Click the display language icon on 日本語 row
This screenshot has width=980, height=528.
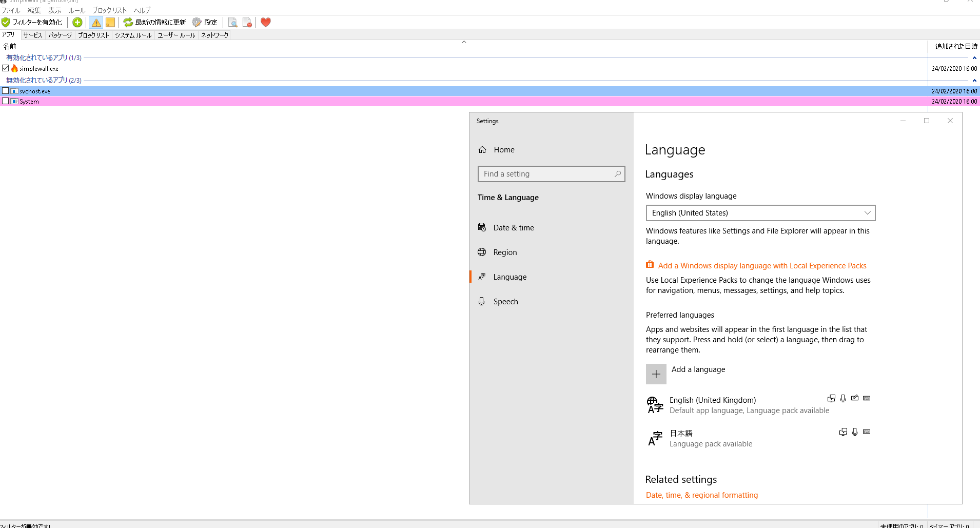coord(843,432)
